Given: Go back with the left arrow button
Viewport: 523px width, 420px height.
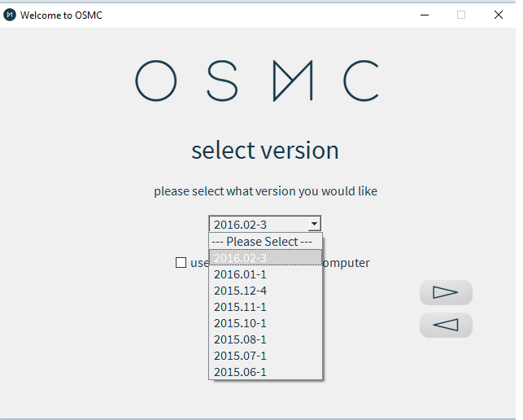Looking at the screenshot, I should point(446,325).
